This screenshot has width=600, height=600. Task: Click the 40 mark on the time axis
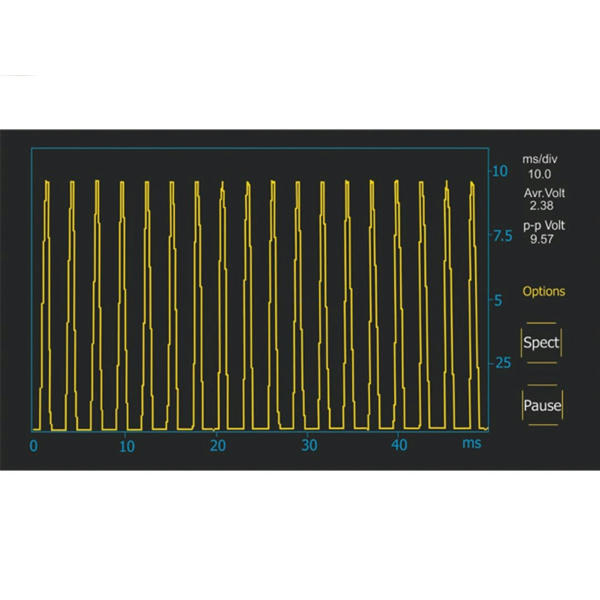[402, 445]
